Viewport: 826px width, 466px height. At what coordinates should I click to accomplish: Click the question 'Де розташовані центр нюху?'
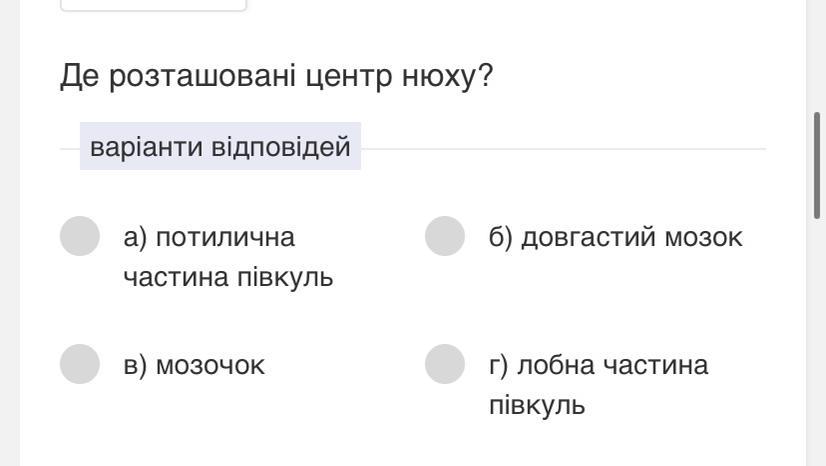pyautogui.click(x=277, y=76)
